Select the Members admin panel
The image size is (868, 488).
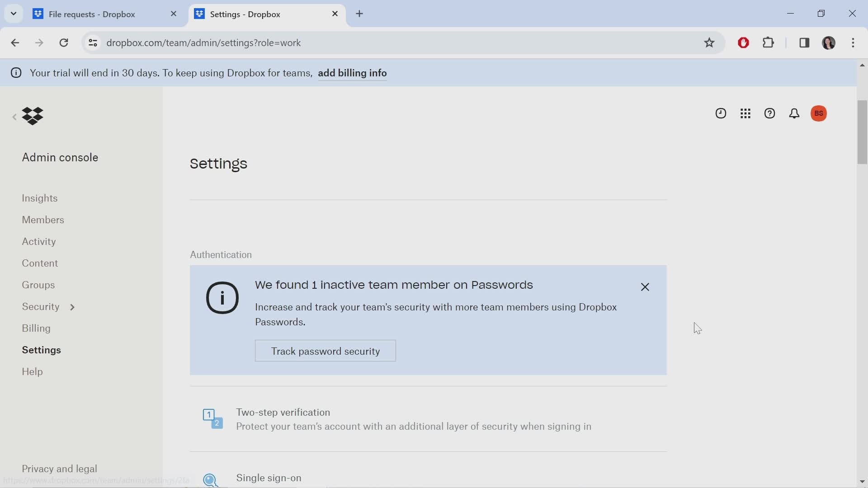point(43,220)
